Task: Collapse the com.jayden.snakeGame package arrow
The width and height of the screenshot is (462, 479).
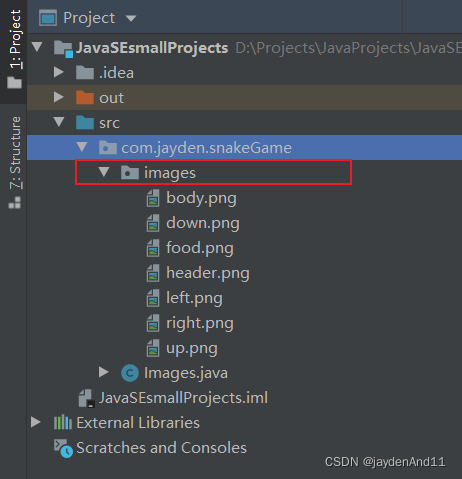Action: (82, 146)
